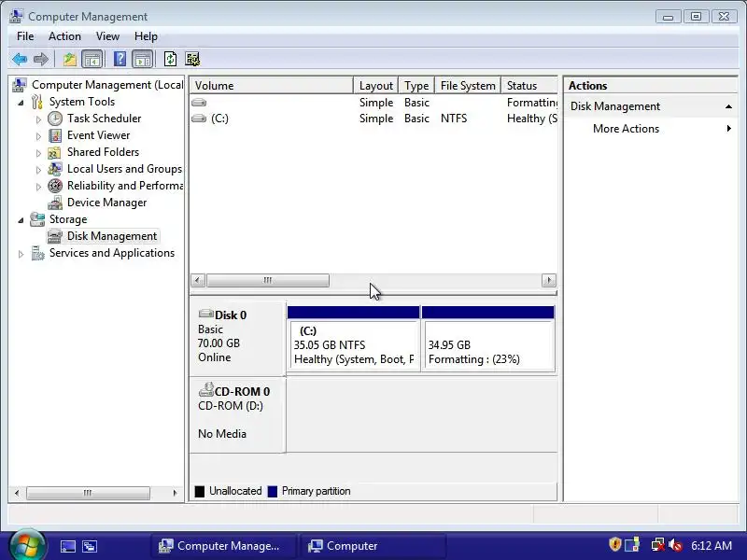Select the (C:) 35.05 GB NTFS partition block
747x560 pixels.
(354, 339)
